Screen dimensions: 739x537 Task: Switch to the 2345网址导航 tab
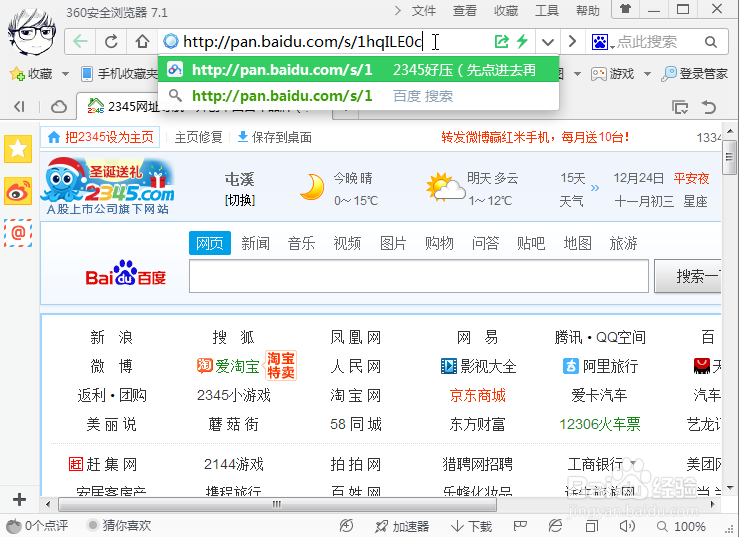tap(204, 107)
